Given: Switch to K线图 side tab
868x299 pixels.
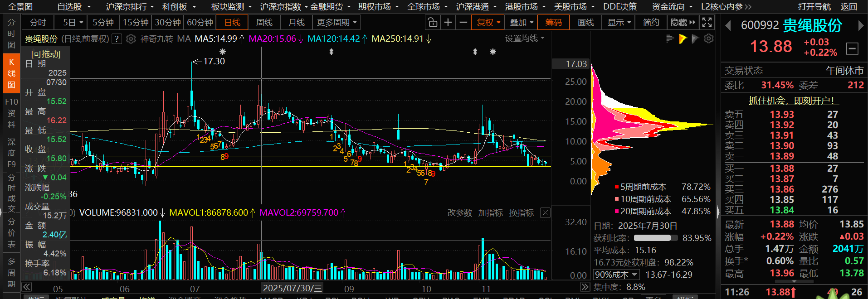Looking at the screenshot, I should point(11,73).
